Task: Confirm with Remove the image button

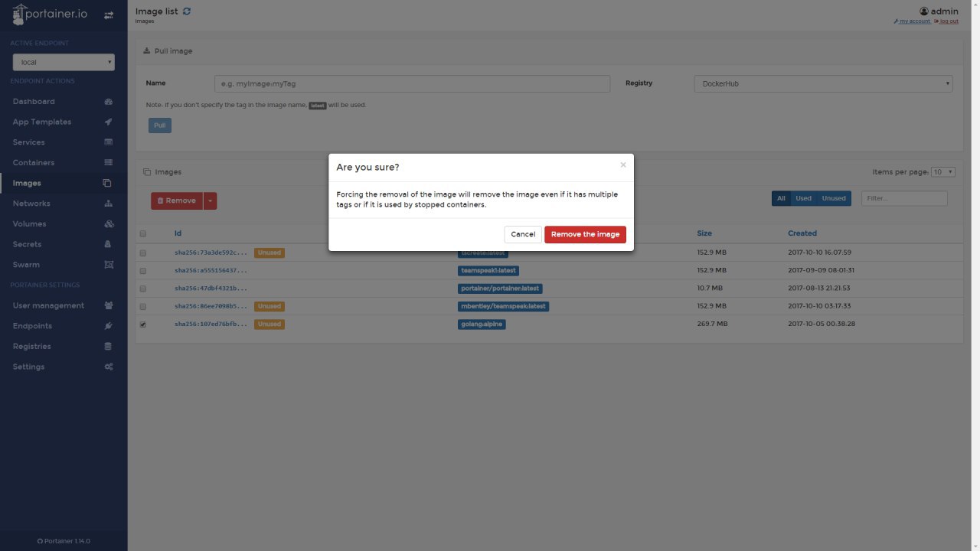Action: point(585,234)
